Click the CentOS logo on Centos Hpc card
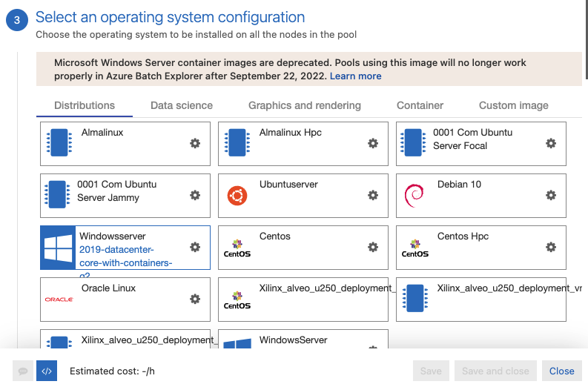Image resolution: width=588 pixels, height=387 pixels. coord(414,248)
